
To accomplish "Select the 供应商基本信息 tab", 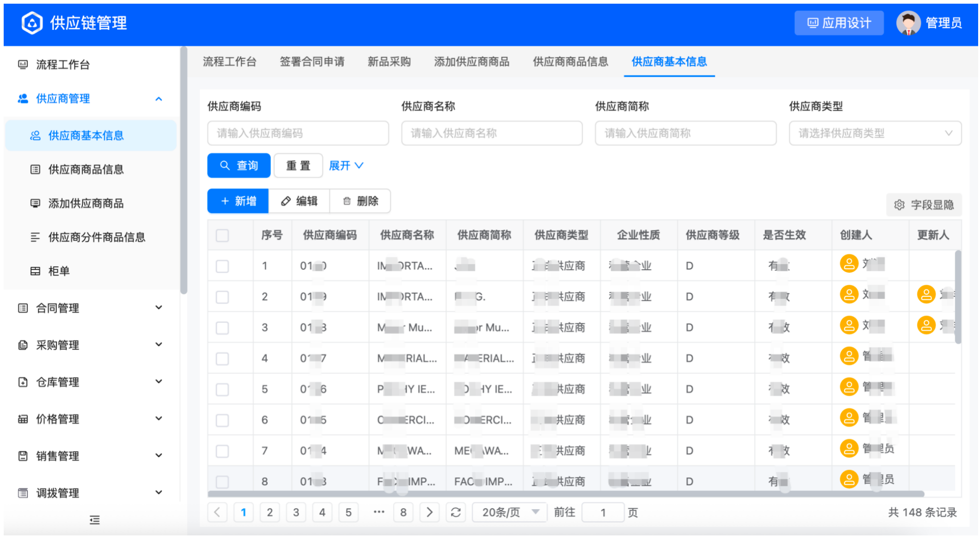I will (x=669, y=62).
